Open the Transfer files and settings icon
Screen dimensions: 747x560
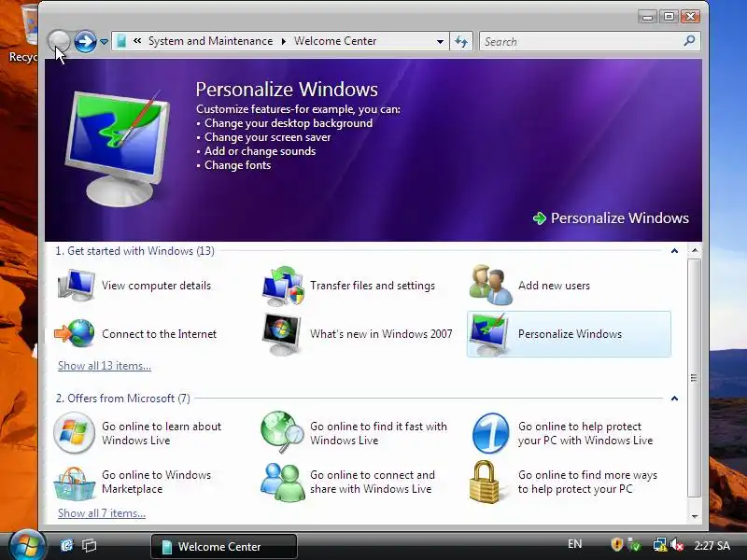283,286
